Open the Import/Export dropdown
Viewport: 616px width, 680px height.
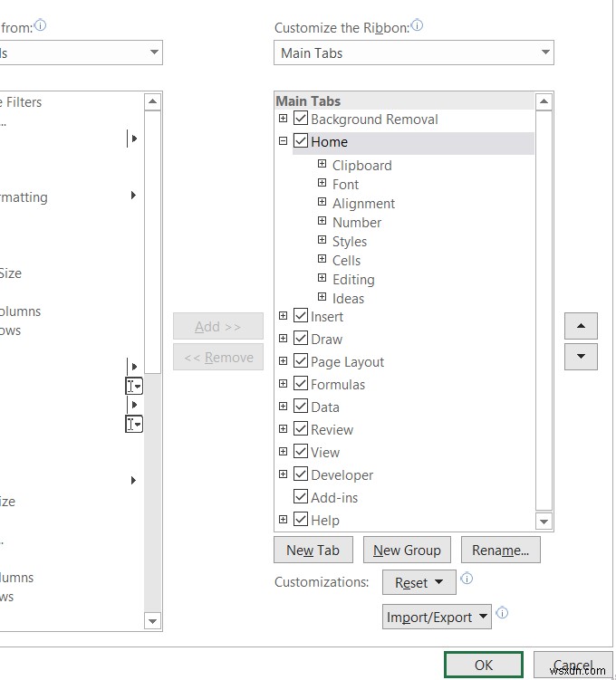click(437, 617)
